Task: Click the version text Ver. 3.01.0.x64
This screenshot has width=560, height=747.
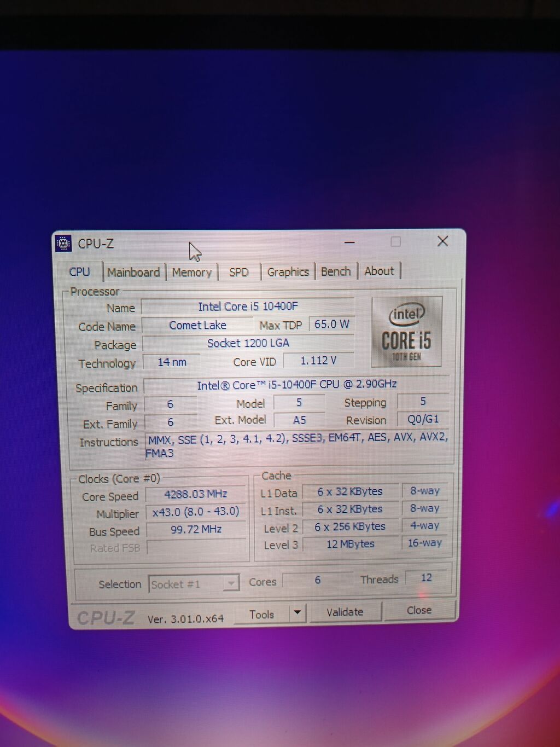Action: [x=186, y=619]
